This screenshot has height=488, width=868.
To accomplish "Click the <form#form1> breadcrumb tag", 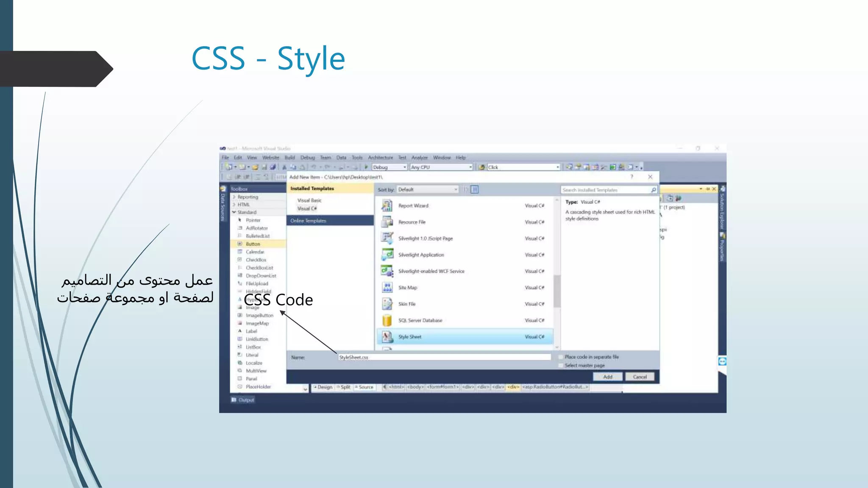I will point(443,387).
